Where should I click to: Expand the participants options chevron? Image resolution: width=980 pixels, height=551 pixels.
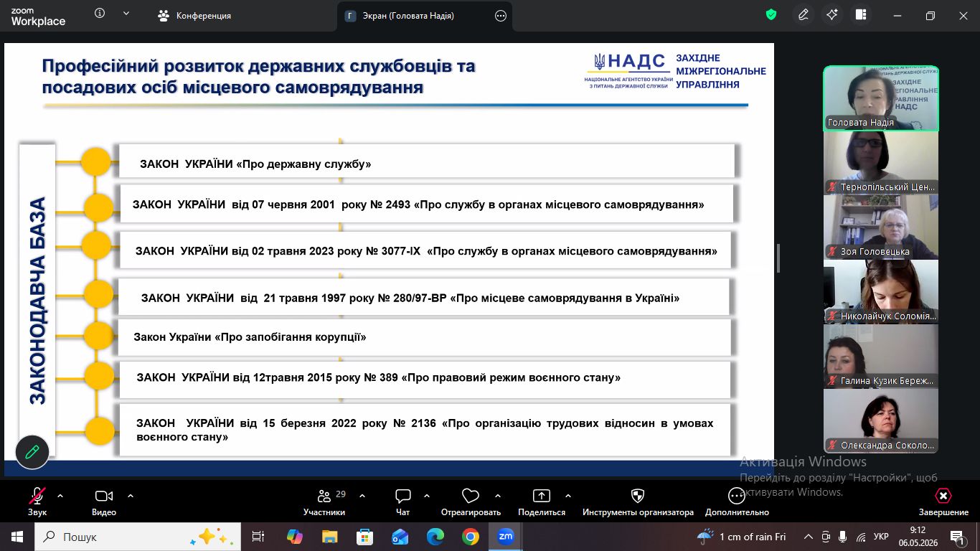tap(362, 496)
